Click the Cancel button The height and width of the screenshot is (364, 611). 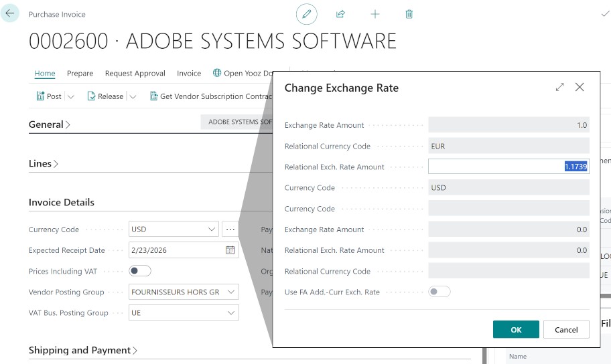[566, 329]
